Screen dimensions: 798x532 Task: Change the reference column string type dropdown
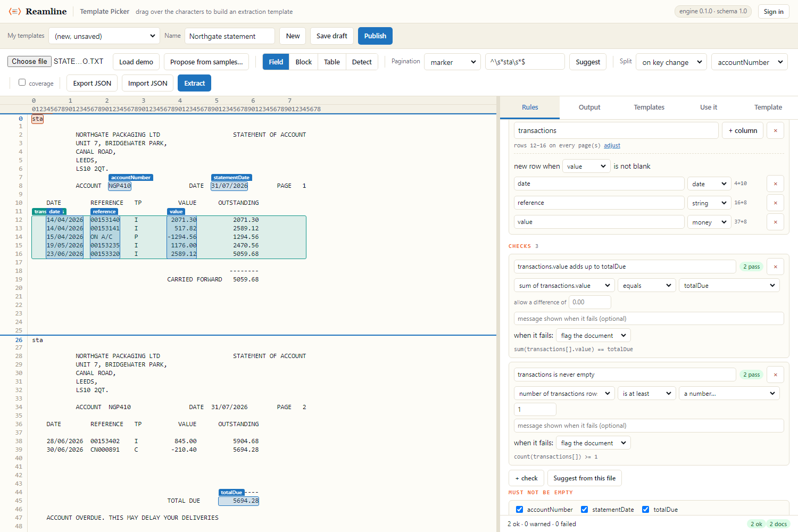tap(709, 203)
